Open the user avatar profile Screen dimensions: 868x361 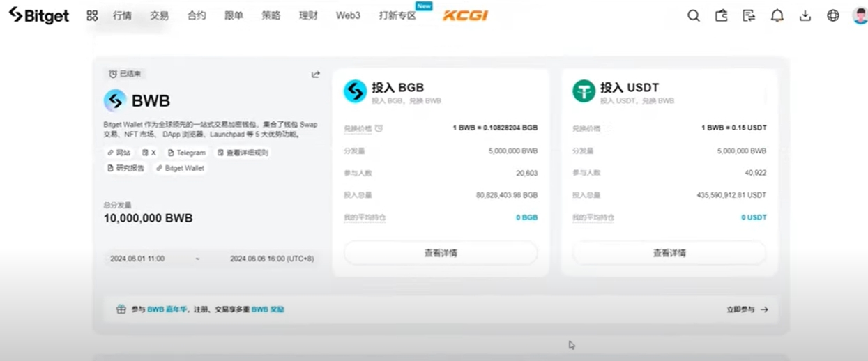[860, 15]
